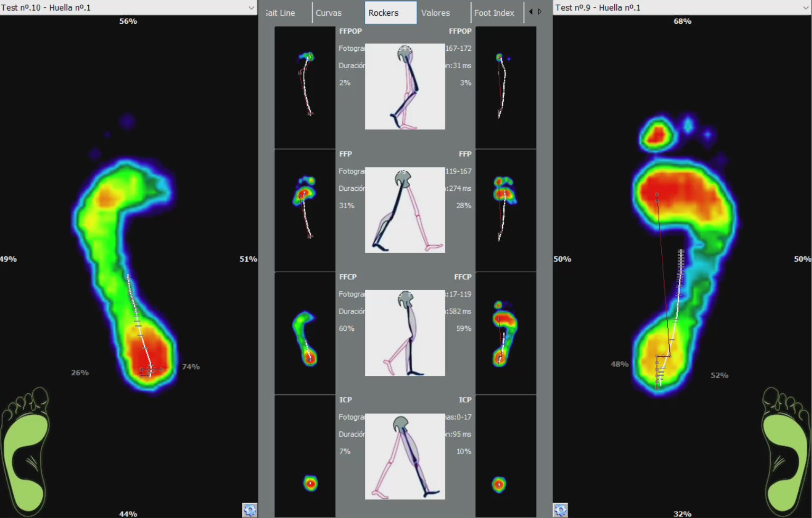
Task: Select the left FFCP footprint thumbnail
Action: coord(305,333)
